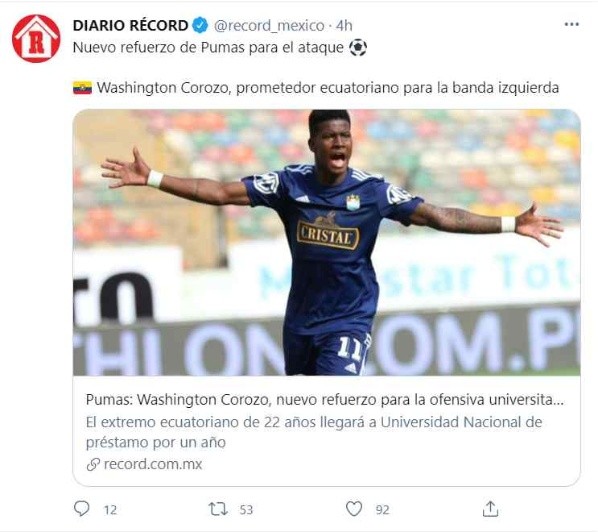598x532 pixels.
Task: Open the article headline about Washington Corozo
Action: pos(325,400)
